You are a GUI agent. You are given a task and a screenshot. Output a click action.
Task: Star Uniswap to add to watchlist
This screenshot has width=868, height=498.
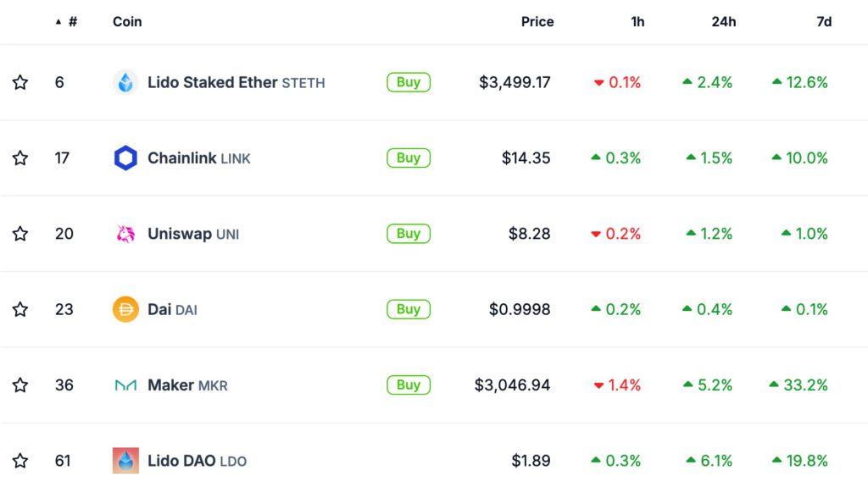click(x=20, y=234)
